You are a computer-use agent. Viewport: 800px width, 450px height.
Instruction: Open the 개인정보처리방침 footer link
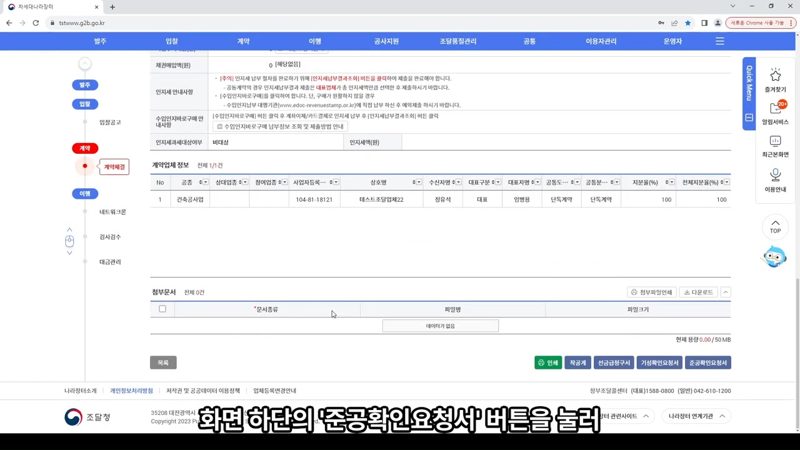pyautogui.click(x=131, y=391)
